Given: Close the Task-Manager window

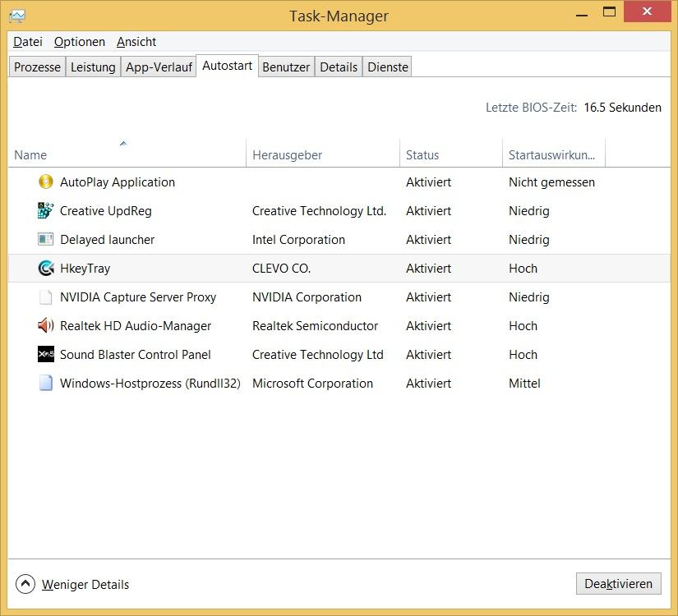Looking at the screenshot, I should tap(647, 11).
